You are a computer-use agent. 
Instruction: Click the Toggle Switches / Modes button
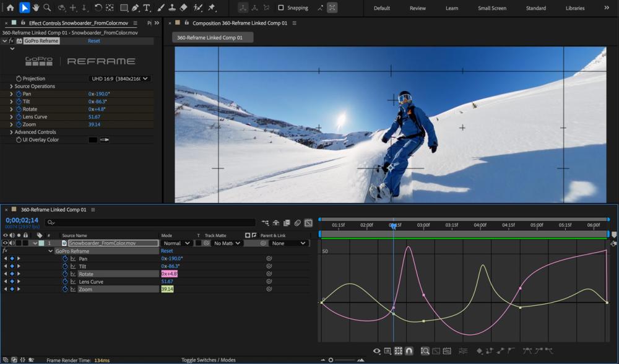pos(209,359)
